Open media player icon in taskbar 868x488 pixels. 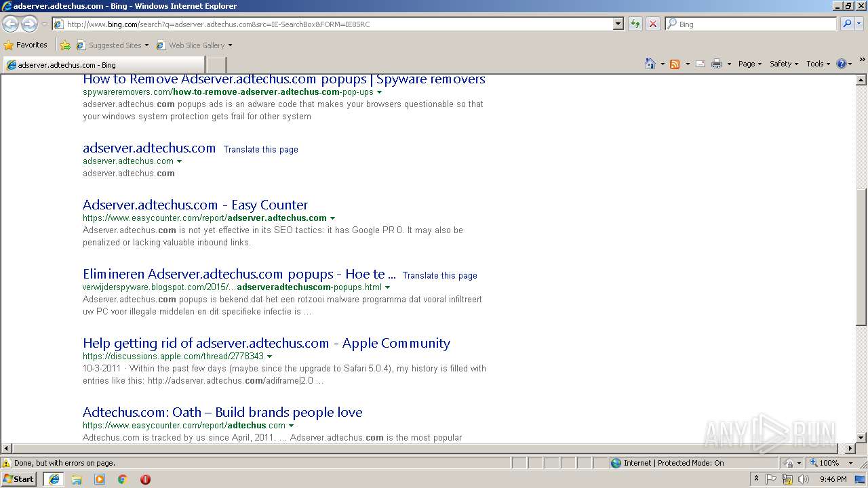100,479
